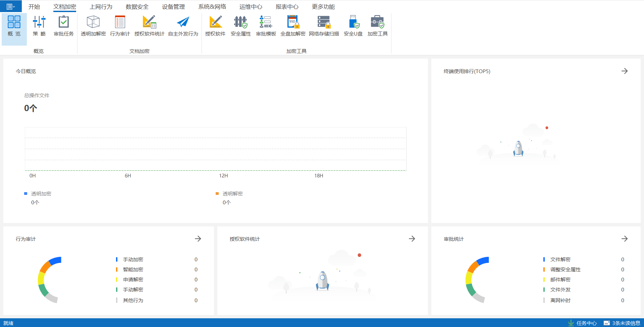Select 手动加密 blue legend marker
644x327 pixels.
point(117,260)
